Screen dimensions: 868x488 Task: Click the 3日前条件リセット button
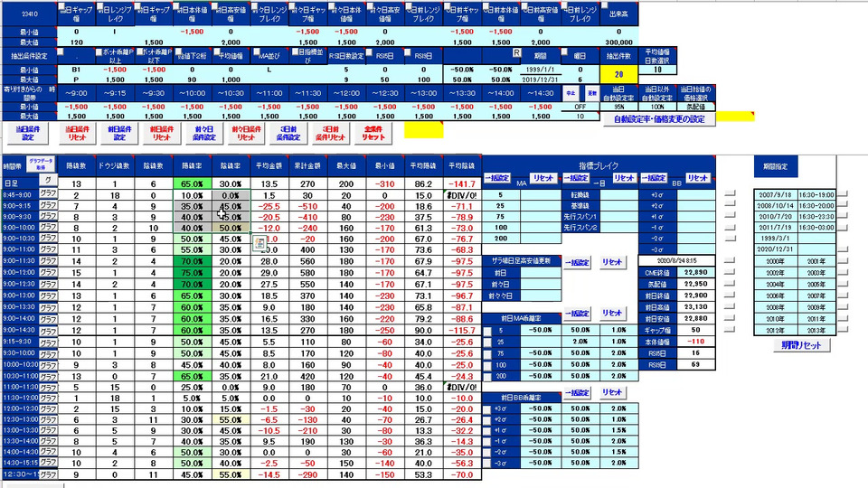330,133
